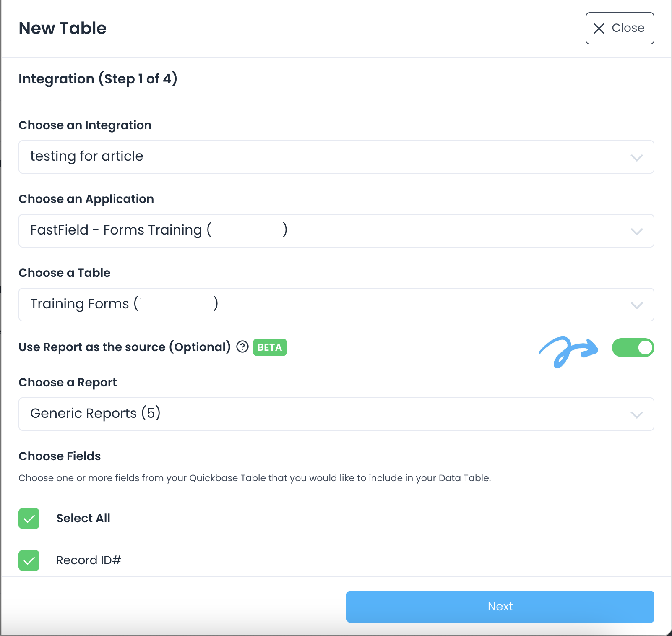Click the question mark help icon
The image size is (672, 636).
point(242,347)
